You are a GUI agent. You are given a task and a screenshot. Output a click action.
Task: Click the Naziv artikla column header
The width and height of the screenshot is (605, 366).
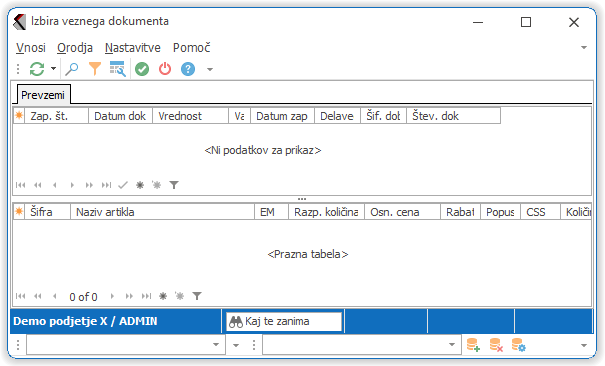pos(162,212)
